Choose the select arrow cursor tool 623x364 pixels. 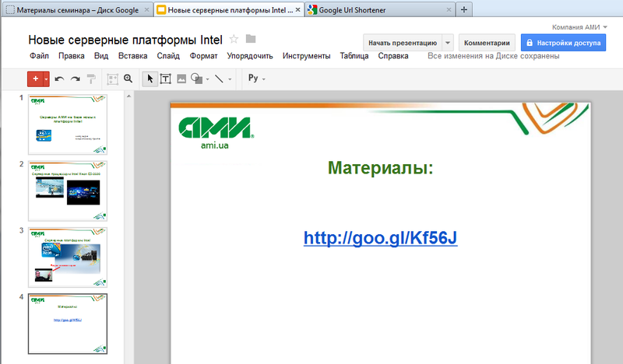pyautogui.click(x=150, y=79)
